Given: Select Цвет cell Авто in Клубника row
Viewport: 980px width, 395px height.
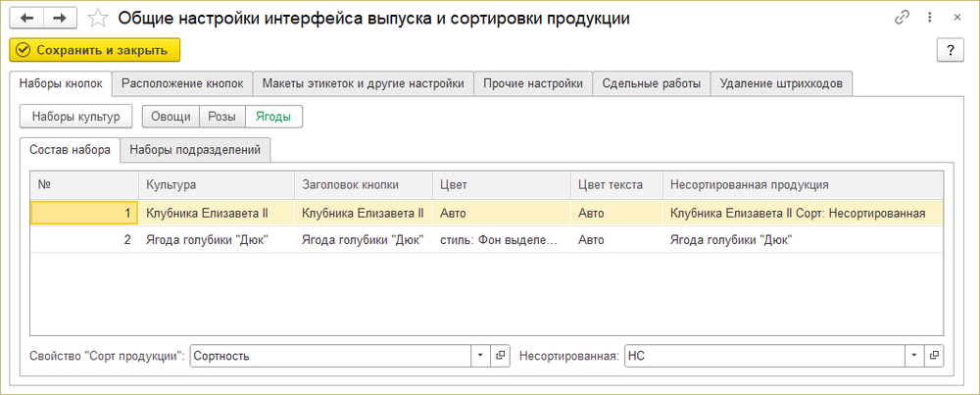Looking at the screenshot, I should tap(501, 213).
